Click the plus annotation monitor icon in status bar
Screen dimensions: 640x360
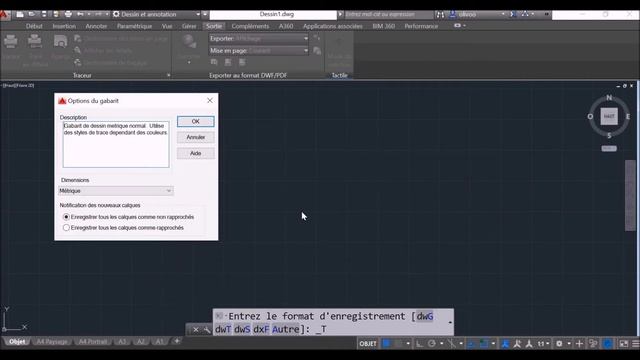coord(579,344)
